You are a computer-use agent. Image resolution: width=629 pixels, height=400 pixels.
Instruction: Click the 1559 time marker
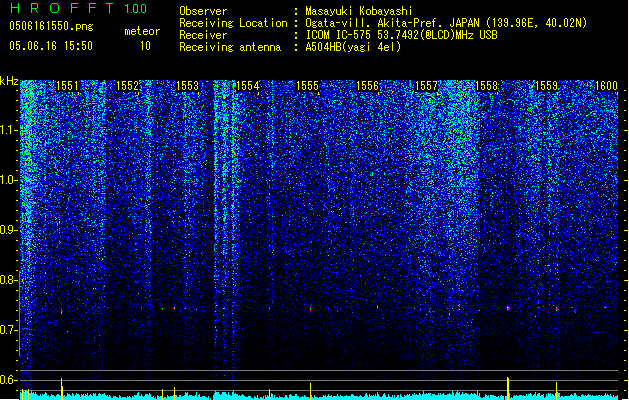[547, 86]
